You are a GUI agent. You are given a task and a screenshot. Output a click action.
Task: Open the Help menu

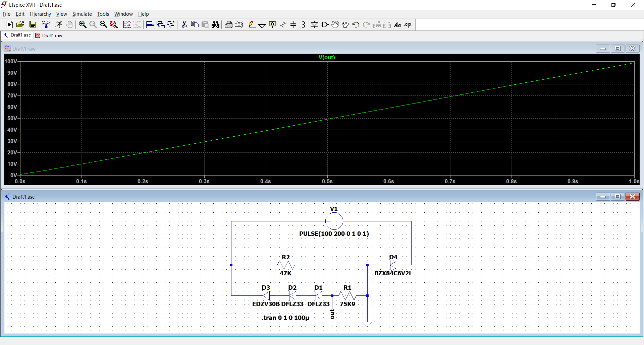click(x=143, y=14)
